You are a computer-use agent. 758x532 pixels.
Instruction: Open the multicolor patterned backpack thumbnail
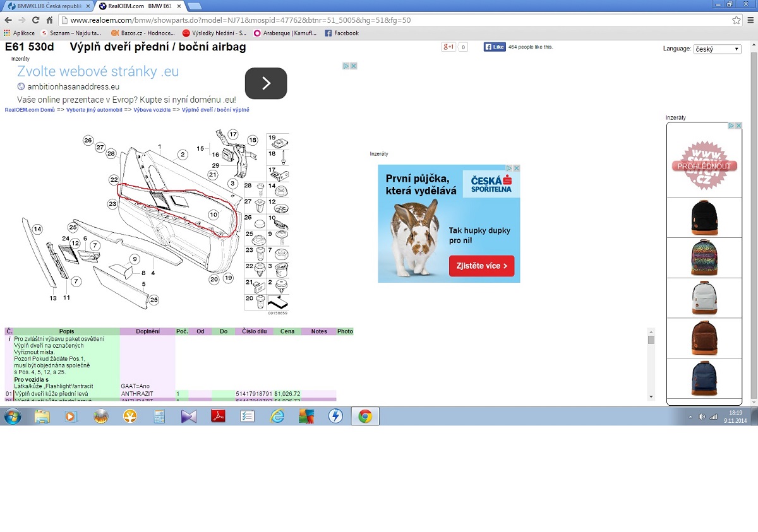coord(704,257)
